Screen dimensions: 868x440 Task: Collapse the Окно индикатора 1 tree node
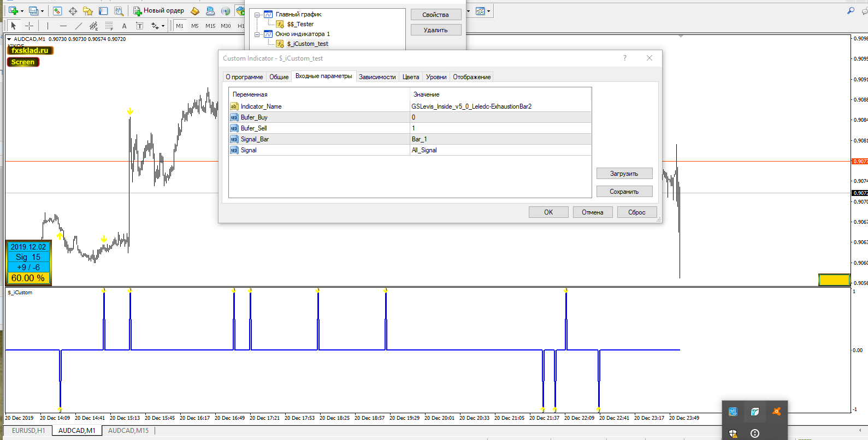257,34
